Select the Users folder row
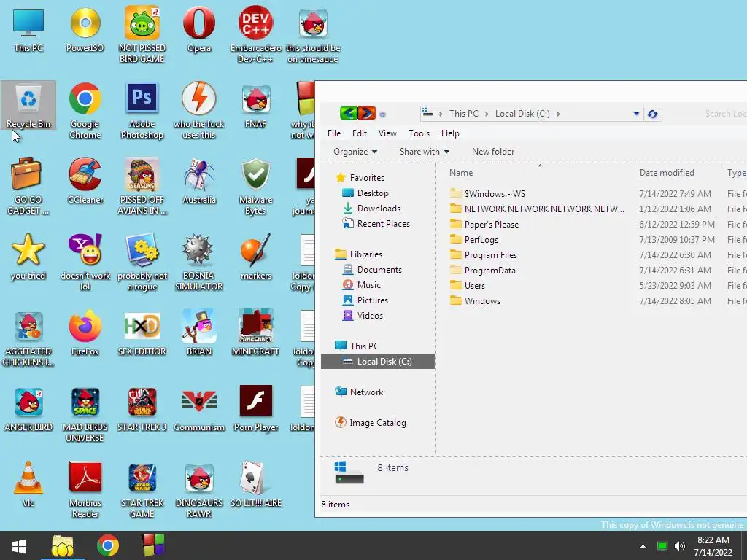The width and height of the screenshot is (747, 560). (597, 285)
